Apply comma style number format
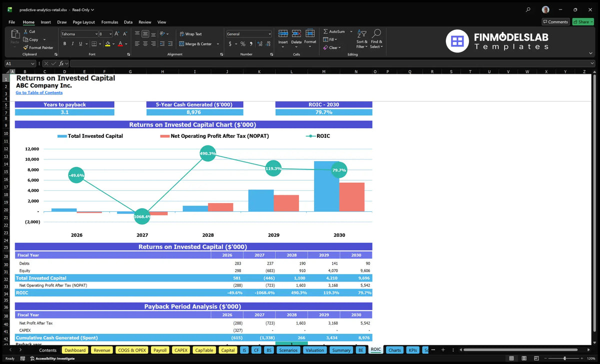 [250, 44]
